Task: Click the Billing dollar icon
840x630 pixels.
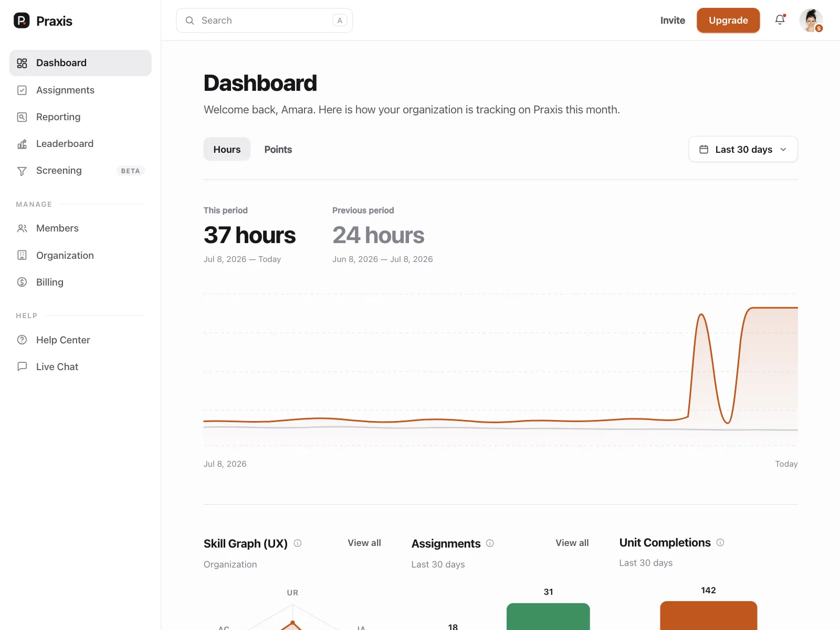Action: tap(22, 282)
